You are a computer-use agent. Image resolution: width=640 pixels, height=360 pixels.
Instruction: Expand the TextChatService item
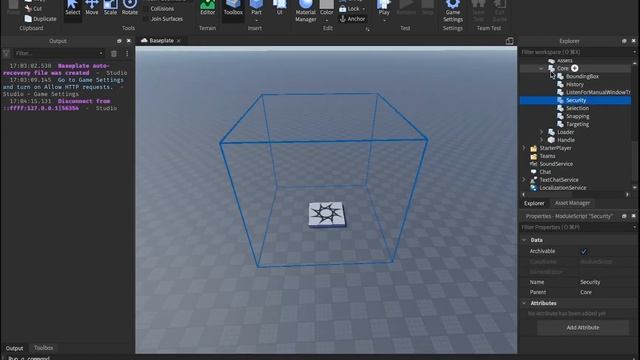coord(524,180)
